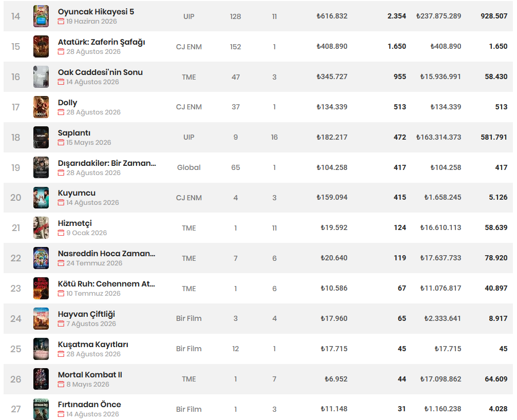Click calendar icon next to 15 Mayıs 2026
517x420 pixels.
click(x=61, y=142)
